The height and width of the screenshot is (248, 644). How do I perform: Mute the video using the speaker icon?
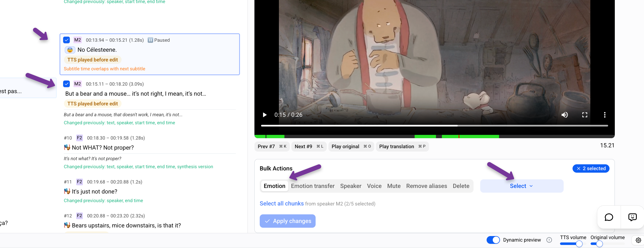coord(564,115)
